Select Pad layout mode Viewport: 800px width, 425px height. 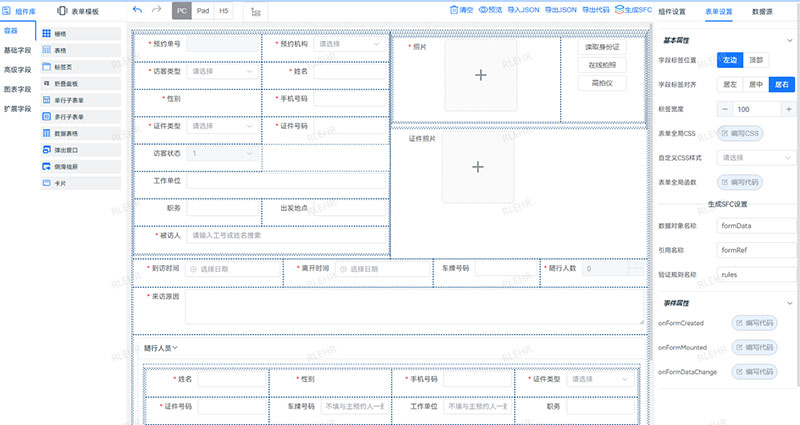click(203, 11)
